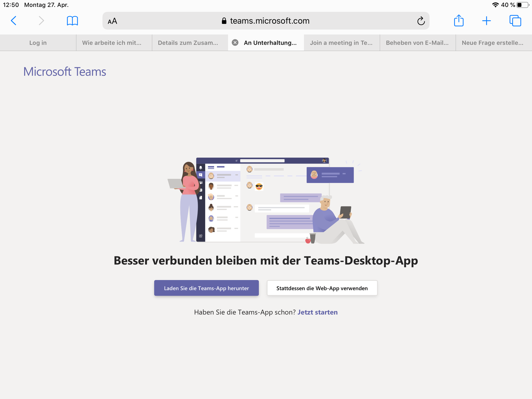Go back with Safari back arrow

coord(14,21)
